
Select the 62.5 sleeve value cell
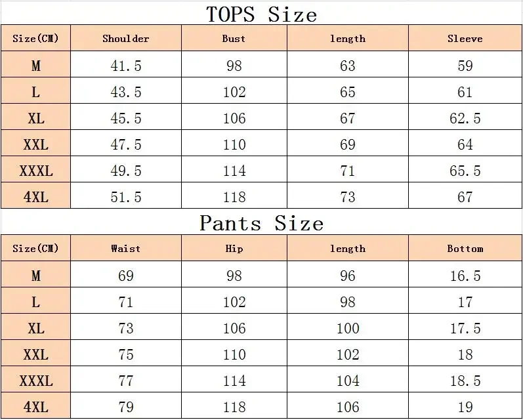click(465, 118)
